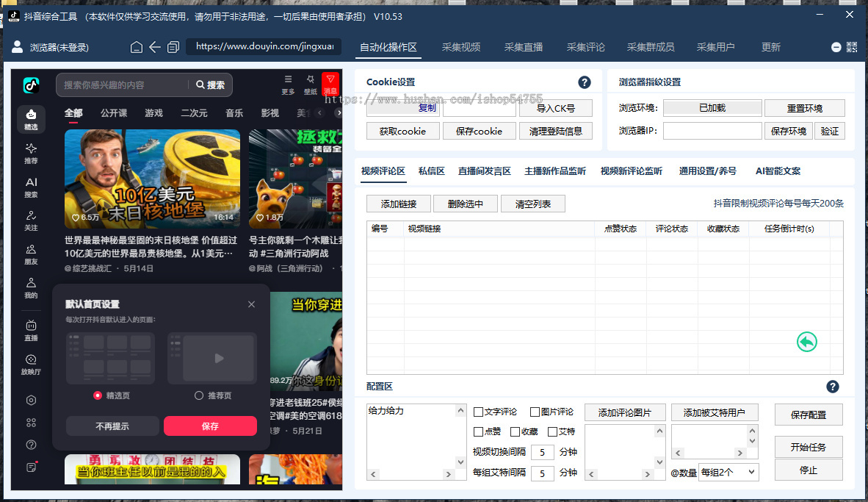Tick the 点赞 checkbox
The width and height of the screenshot is (868, 502).
point(478,431)
